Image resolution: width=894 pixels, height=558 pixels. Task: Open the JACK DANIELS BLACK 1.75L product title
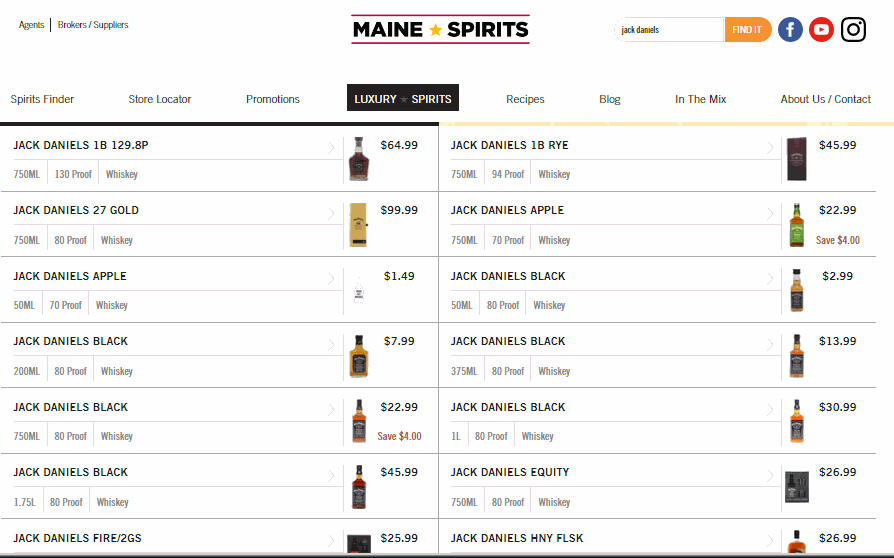coord(71,473)
